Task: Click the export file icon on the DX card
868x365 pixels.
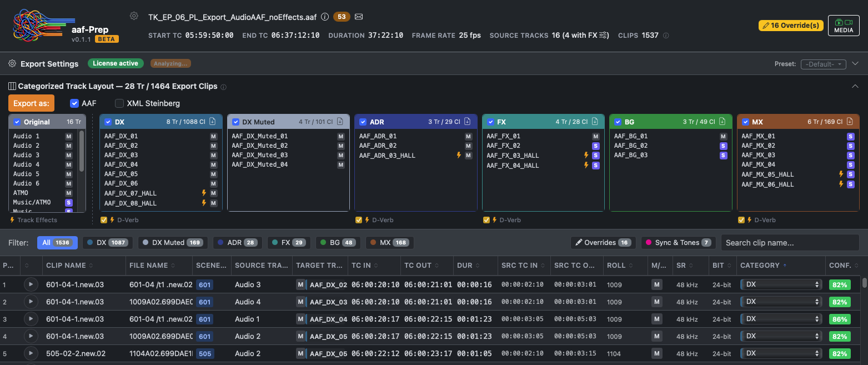Action: tap(213, 122)
